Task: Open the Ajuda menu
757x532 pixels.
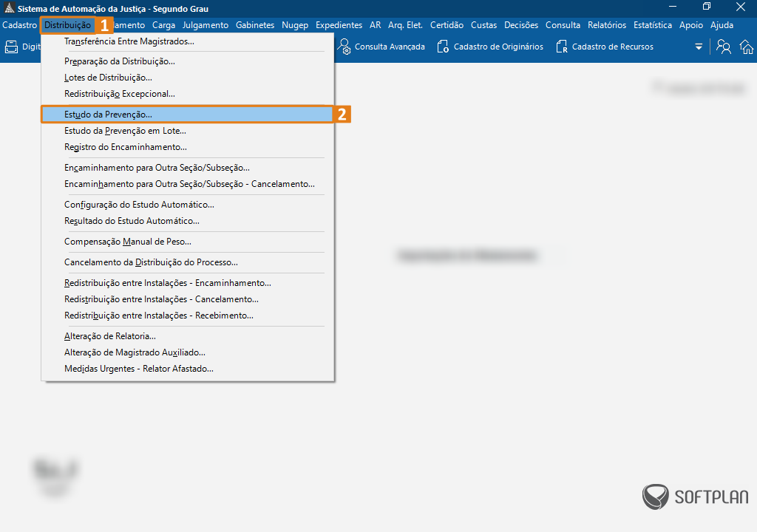Action: coord(722,25)
